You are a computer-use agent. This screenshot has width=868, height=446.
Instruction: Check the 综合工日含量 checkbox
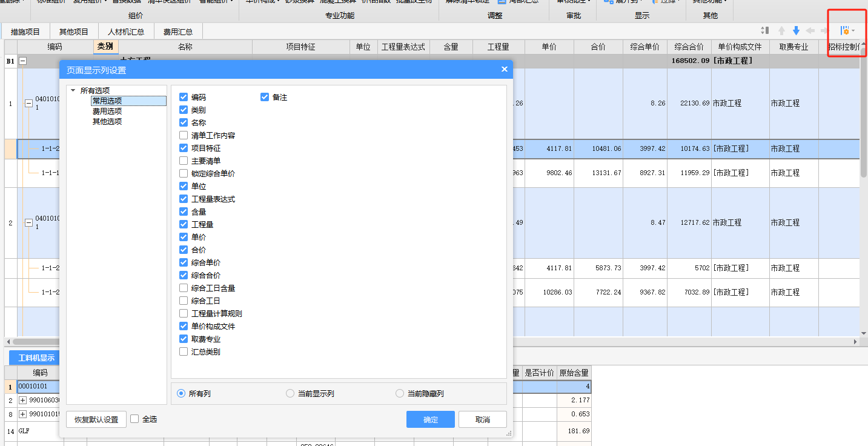point(184,288)
